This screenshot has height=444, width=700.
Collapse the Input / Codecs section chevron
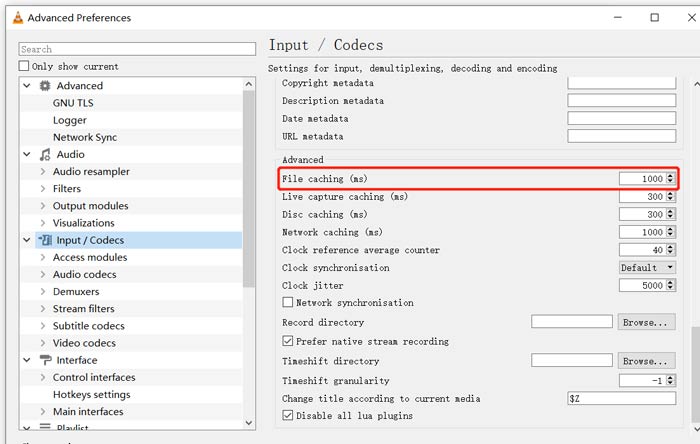[x=27, y=240]
